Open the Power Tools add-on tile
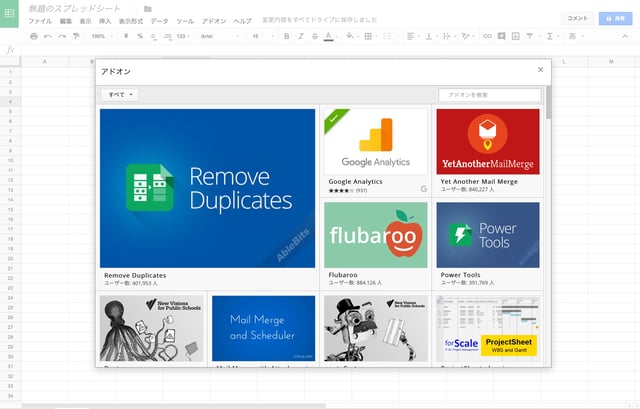 488,235
